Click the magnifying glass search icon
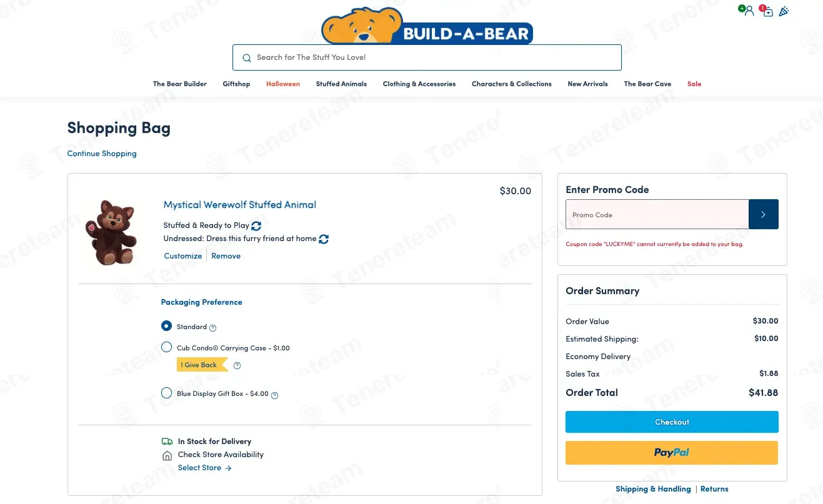This screenshot has width=823, height=504. [247, 57]
